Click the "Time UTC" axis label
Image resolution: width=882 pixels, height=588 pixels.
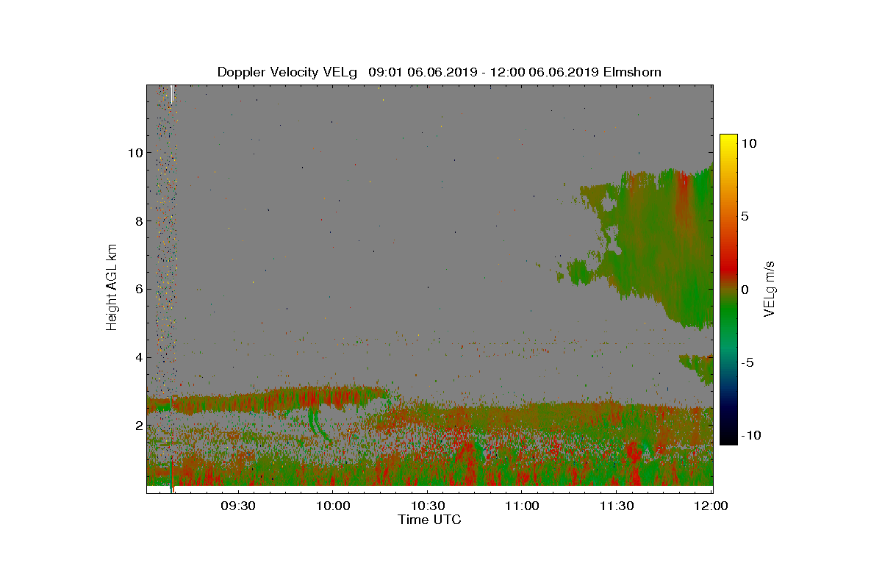click(429, 520)
